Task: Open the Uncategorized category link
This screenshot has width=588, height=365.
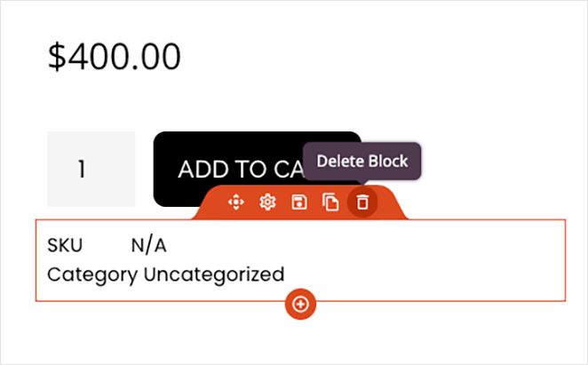Action: tap(214, 274)
